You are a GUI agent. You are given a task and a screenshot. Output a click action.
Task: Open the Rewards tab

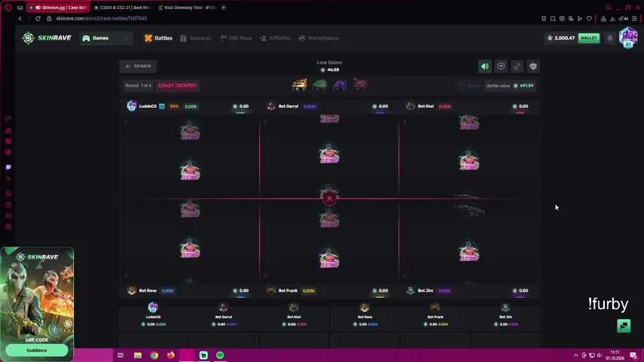point(196,38)
